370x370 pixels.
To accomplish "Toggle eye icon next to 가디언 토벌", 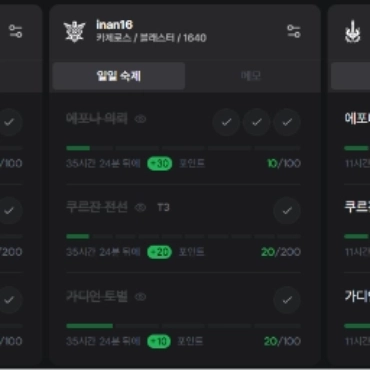I will (140, 297).
